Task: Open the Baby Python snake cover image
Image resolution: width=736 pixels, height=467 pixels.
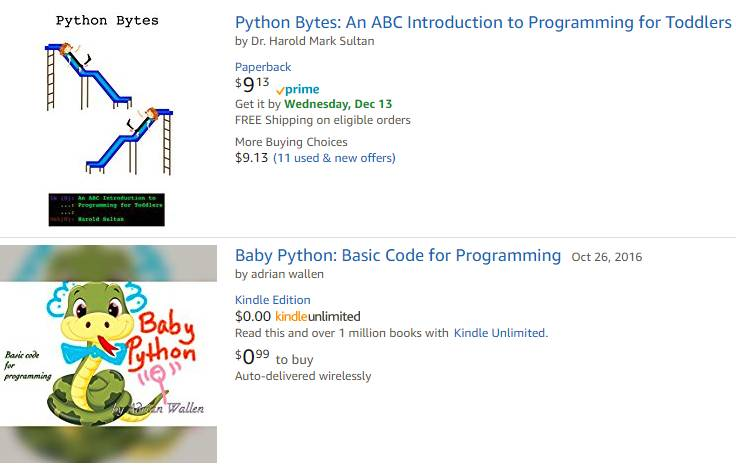Action: (x=108, y=355)
